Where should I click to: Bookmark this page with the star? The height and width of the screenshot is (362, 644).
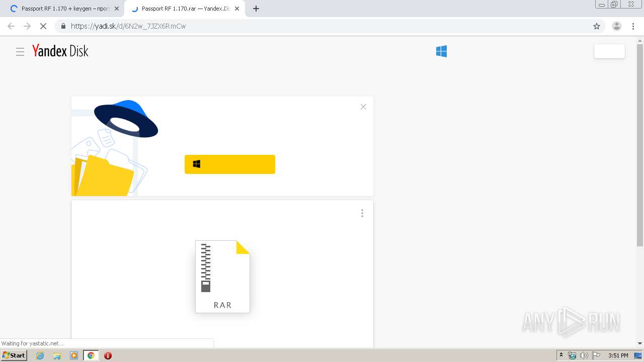pyautogui.click(x=597, y=26)
